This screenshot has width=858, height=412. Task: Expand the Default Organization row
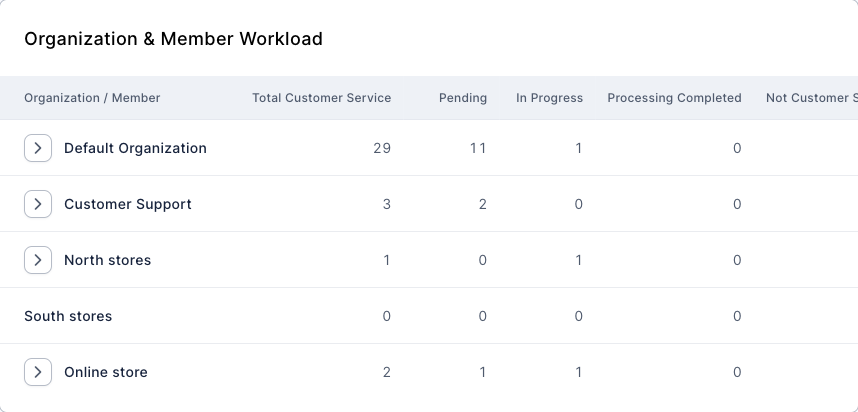click(x=38, y=148)
